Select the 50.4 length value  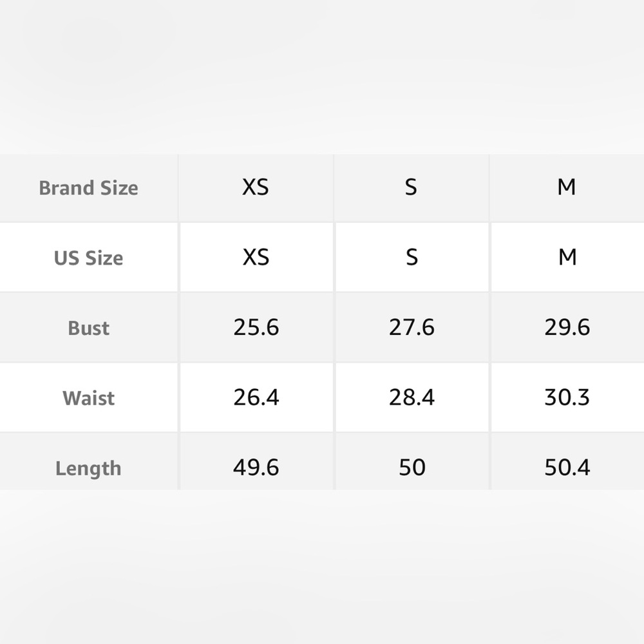(567, 468)
